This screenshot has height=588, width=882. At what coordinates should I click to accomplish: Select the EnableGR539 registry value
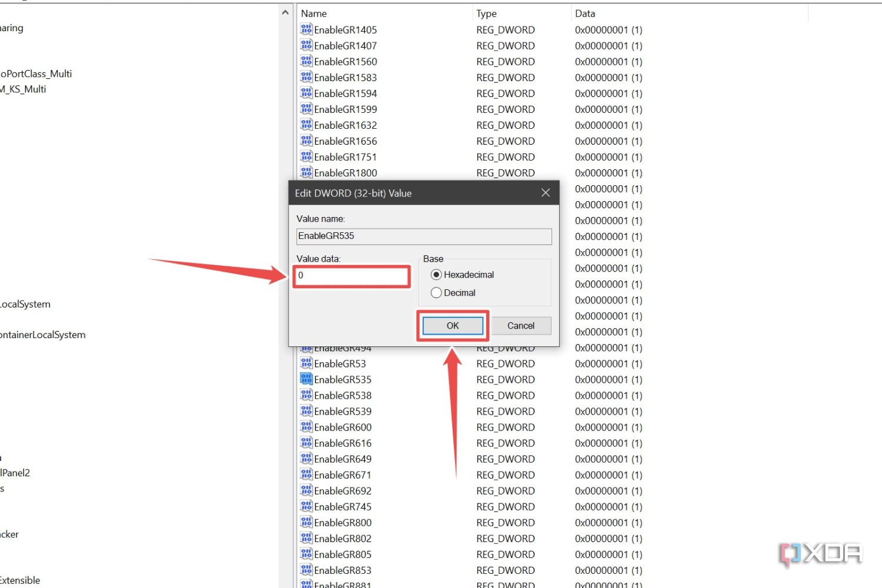pos(343,411)
